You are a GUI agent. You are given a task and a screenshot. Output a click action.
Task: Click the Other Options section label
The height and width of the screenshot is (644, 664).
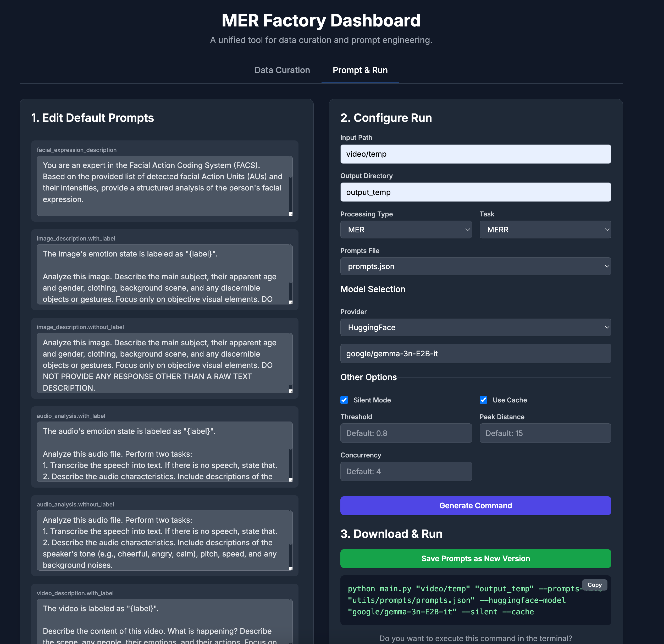click(x=368, y=377)
